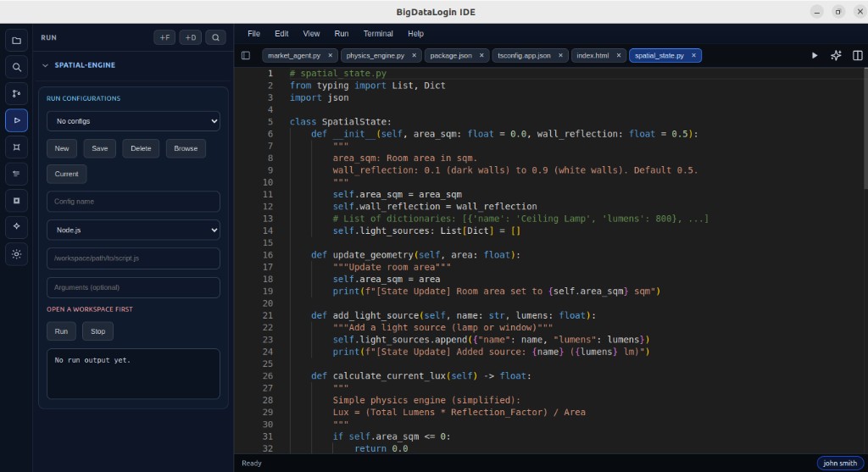Click the New config button

click(x=62, y=148)
